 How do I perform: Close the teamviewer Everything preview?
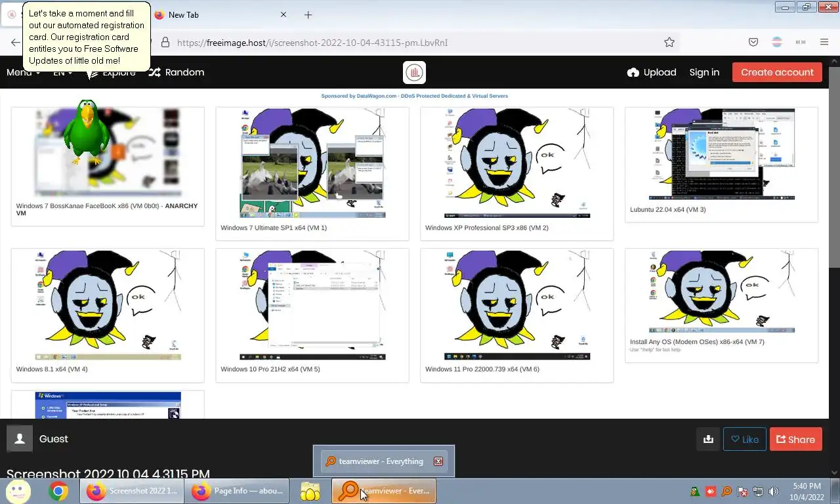(438, 461)
